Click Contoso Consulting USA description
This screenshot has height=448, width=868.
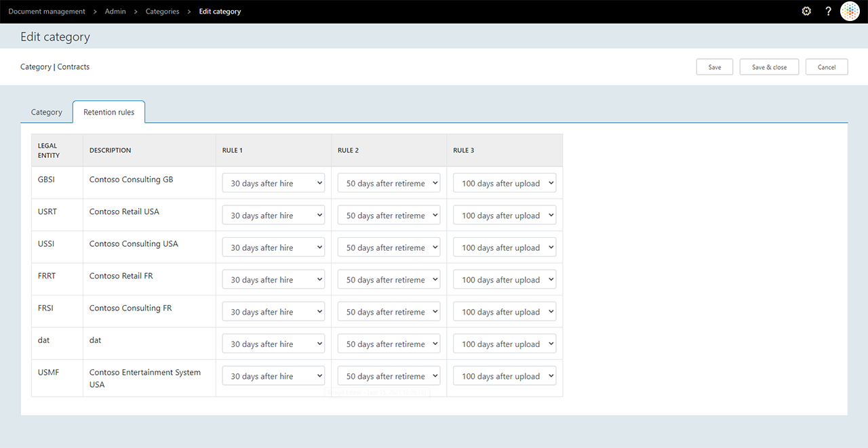(x=134, y=243)
